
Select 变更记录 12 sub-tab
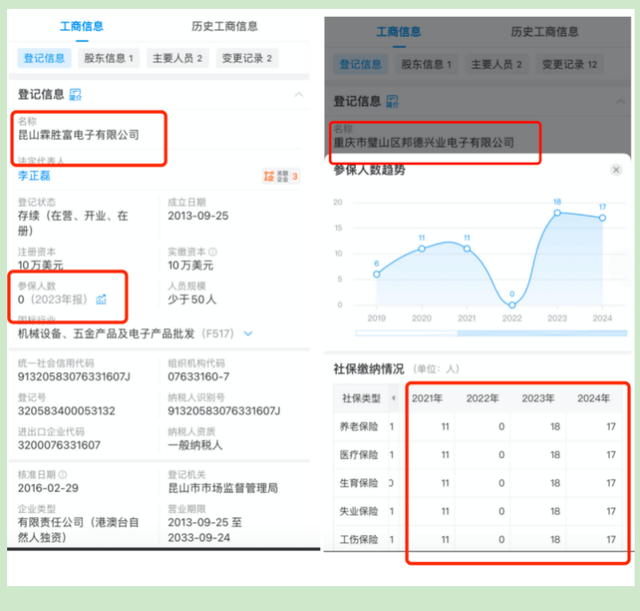click(x=569, y=64)
